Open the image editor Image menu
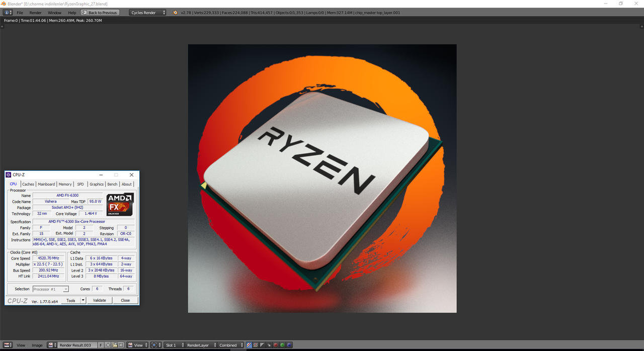The height and width of the screenshot is (351, 644). coord(37,345)
